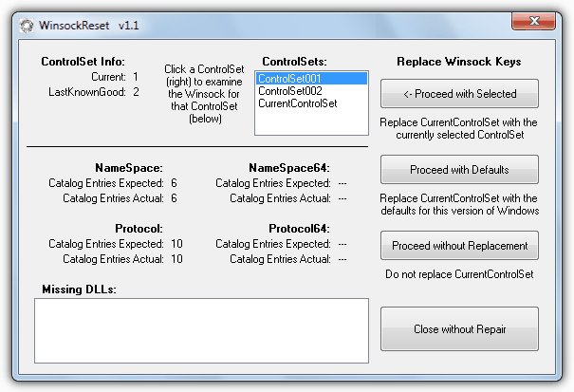Click the WinsockReset app icon in title bar
Image resolution: width=574 pixels, height=392 pixels.
(27, 26)
